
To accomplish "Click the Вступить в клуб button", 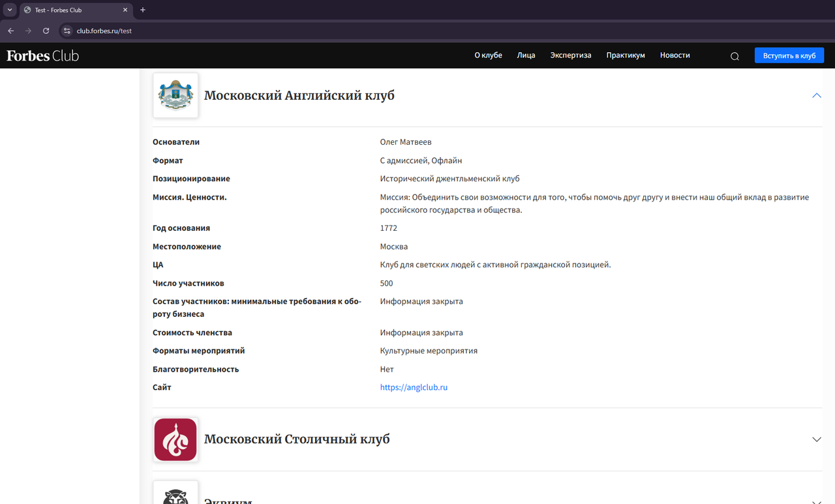I will 789,55.
